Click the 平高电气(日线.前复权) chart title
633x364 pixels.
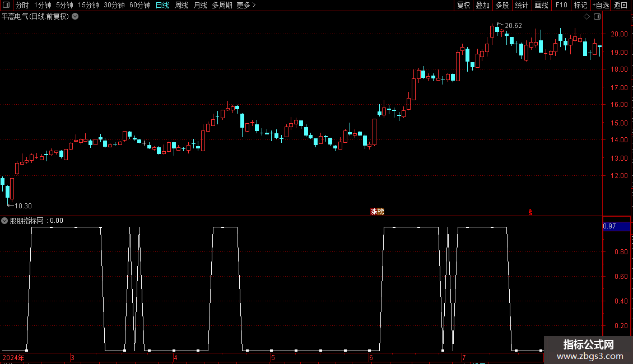tap(35, 17)
